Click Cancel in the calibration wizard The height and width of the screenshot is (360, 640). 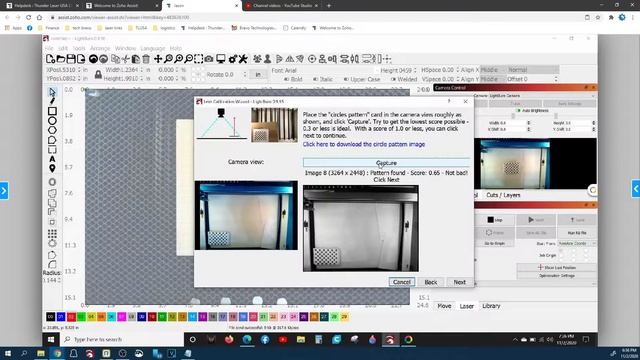click(x=402, y=282)
